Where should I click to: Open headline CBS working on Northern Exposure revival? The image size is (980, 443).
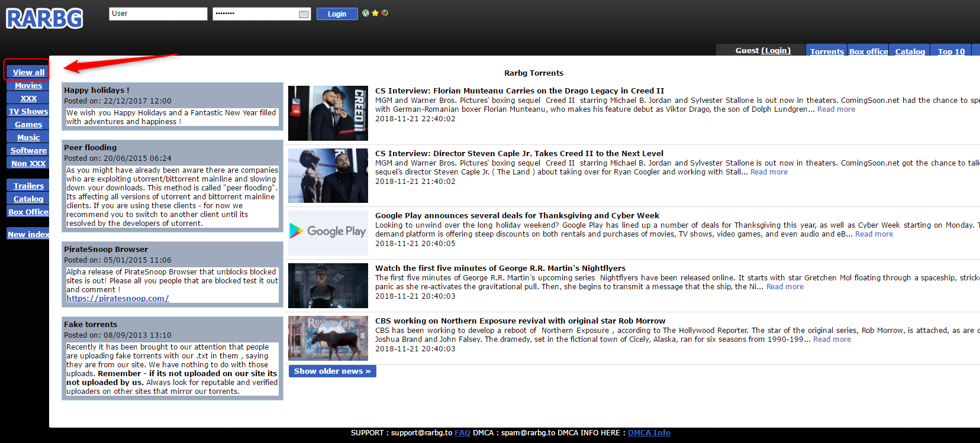520,321
